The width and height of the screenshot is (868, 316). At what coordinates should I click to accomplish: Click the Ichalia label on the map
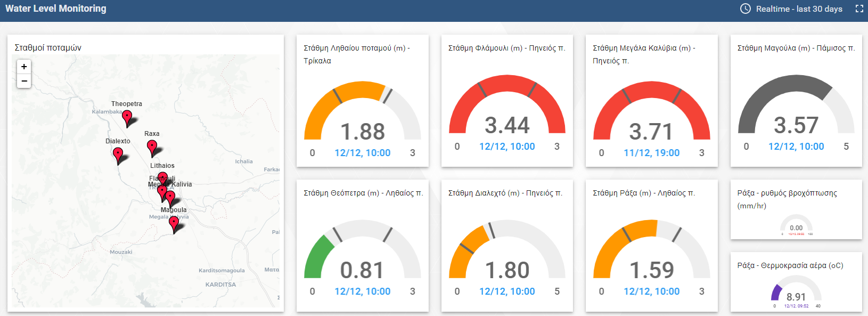click(244, 161)
